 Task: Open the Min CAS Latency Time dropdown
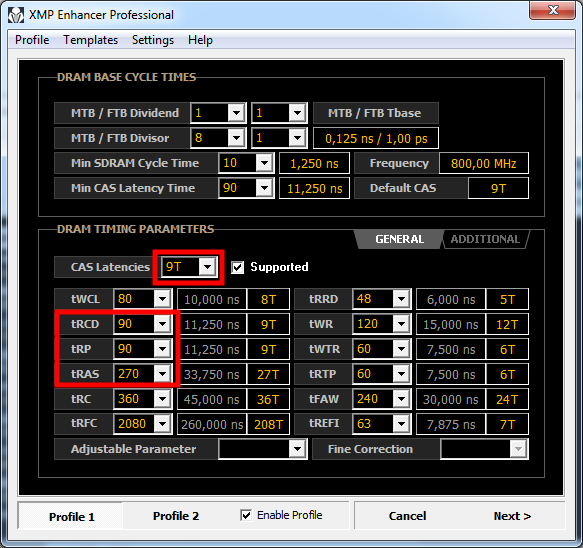click(264, 188)
